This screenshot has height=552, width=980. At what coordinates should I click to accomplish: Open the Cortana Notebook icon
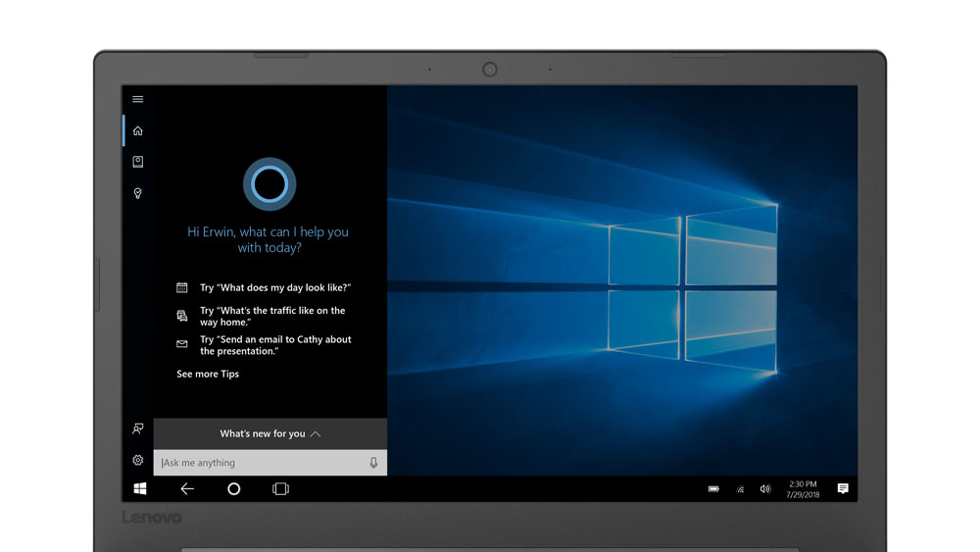pos(137,162)
